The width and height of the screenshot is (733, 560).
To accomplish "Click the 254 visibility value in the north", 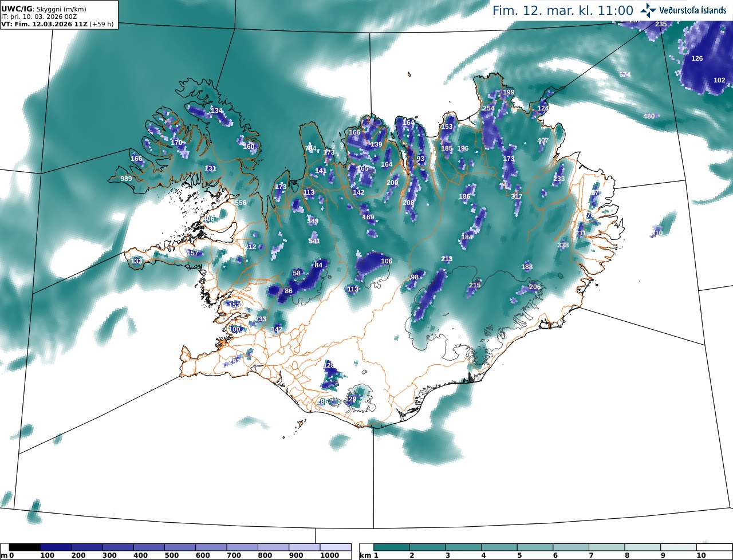I will [x=488, y=109].
